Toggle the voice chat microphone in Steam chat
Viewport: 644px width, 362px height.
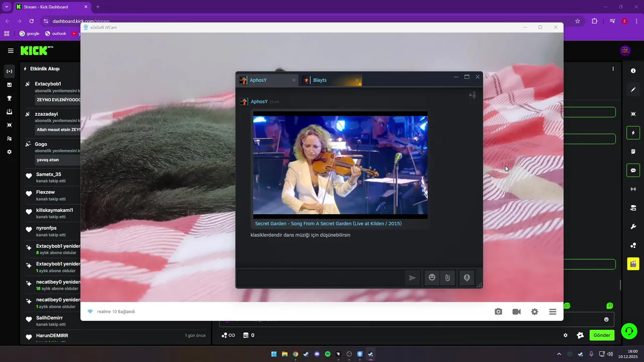467,278
